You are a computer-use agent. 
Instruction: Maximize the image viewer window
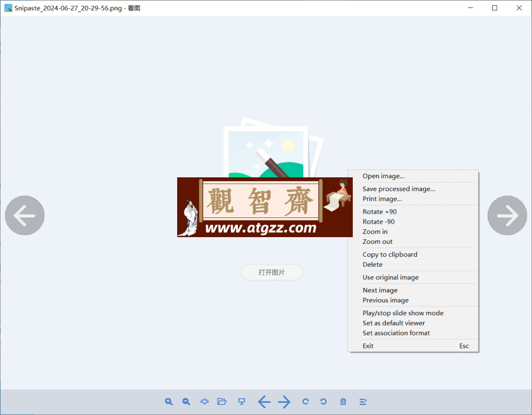click(x=495, y=8)
